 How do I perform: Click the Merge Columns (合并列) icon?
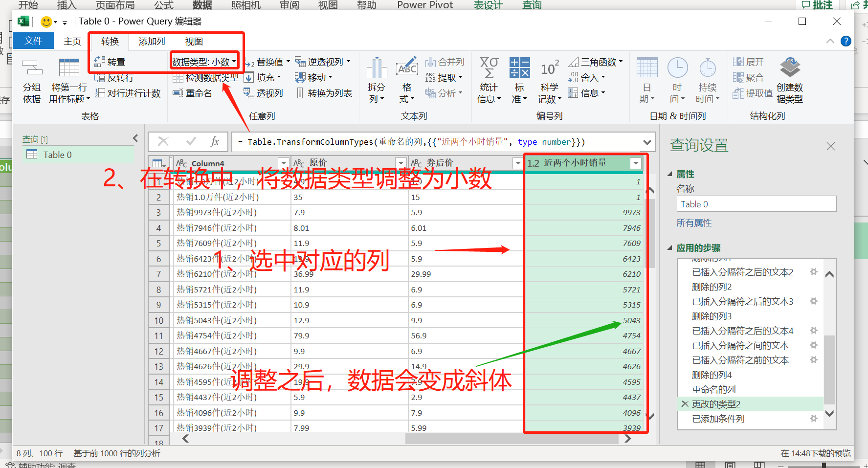(430, 62)
